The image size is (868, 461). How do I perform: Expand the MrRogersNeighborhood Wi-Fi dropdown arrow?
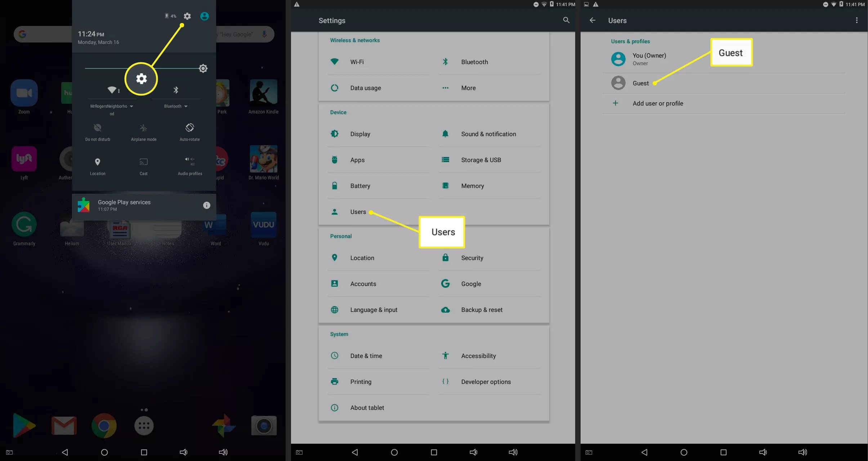[131, 106]
